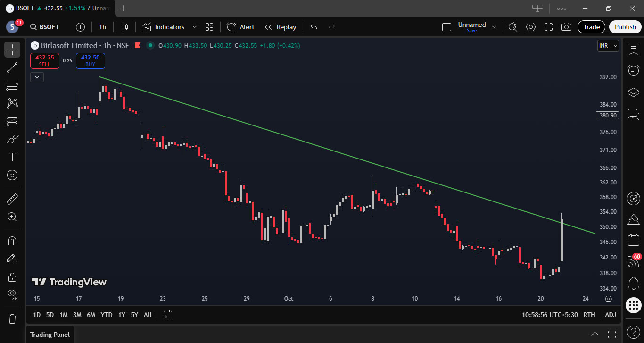The height and width of the screenshot is (343, 644).
Task: Open the emoji icons tool
Action: [12, 175]
